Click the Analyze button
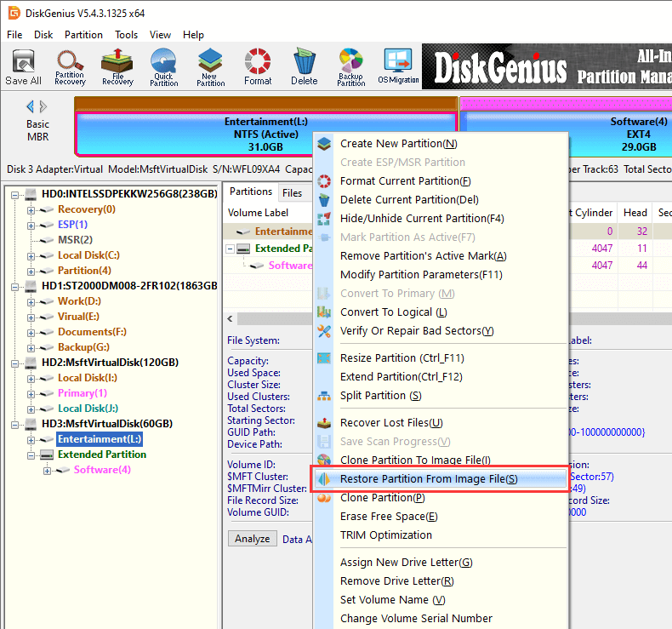This screenshot has width=672, height=629. (252, 539)
